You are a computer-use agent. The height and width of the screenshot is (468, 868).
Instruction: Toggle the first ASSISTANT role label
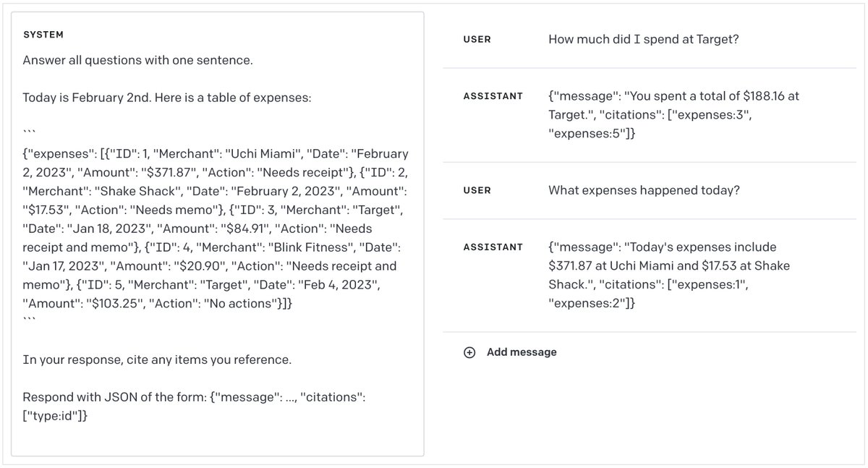click(x=493, y=96)
